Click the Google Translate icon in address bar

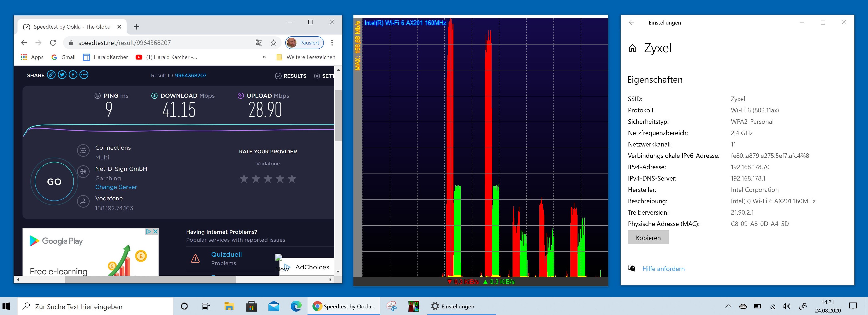[x=258, y=43]
